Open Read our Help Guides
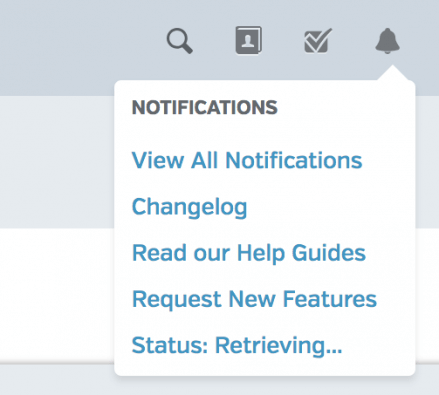The width and height of the screenshot is (439, 395). pyautogui.click(x=249, y=253)
